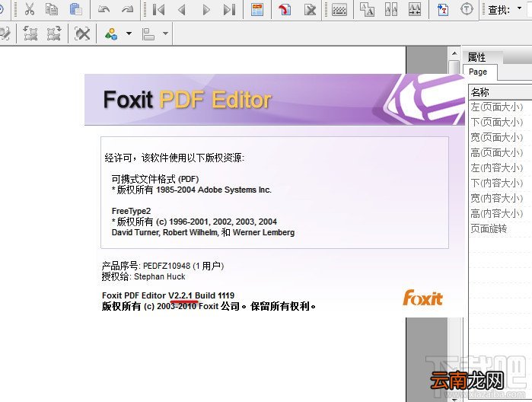532x402 pixels.
Task: Click the rotate left object icon
Action: (30, 33)
